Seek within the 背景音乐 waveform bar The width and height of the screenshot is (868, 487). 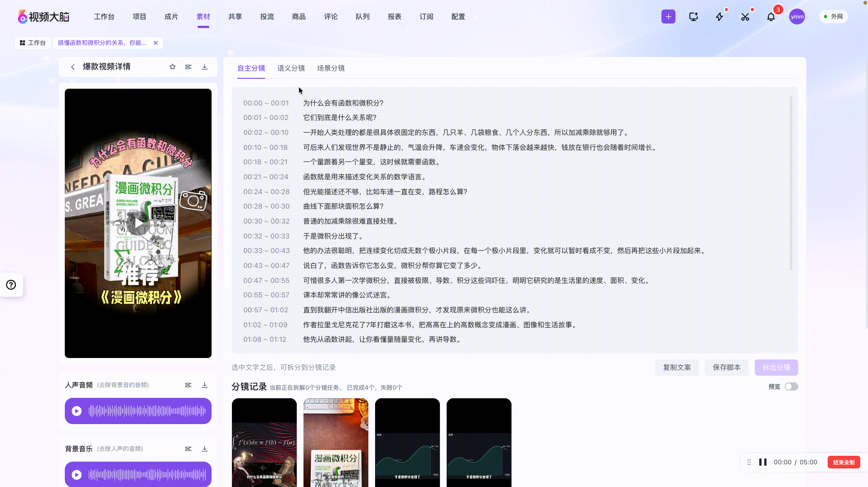click(147, 475)
